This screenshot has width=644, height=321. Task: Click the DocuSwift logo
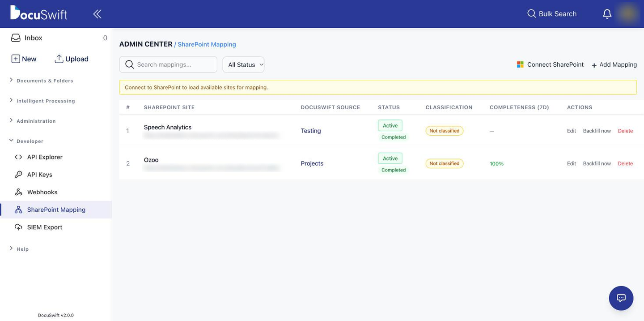click(x=38, y=13)
